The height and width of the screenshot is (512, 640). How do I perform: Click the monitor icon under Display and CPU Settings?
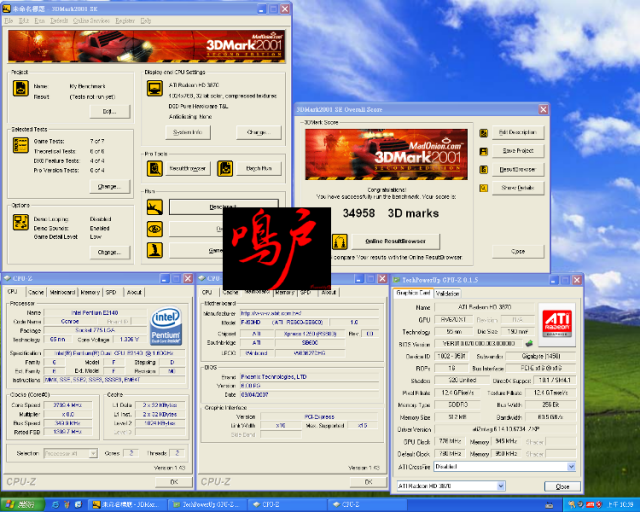(x=155, y=88)
